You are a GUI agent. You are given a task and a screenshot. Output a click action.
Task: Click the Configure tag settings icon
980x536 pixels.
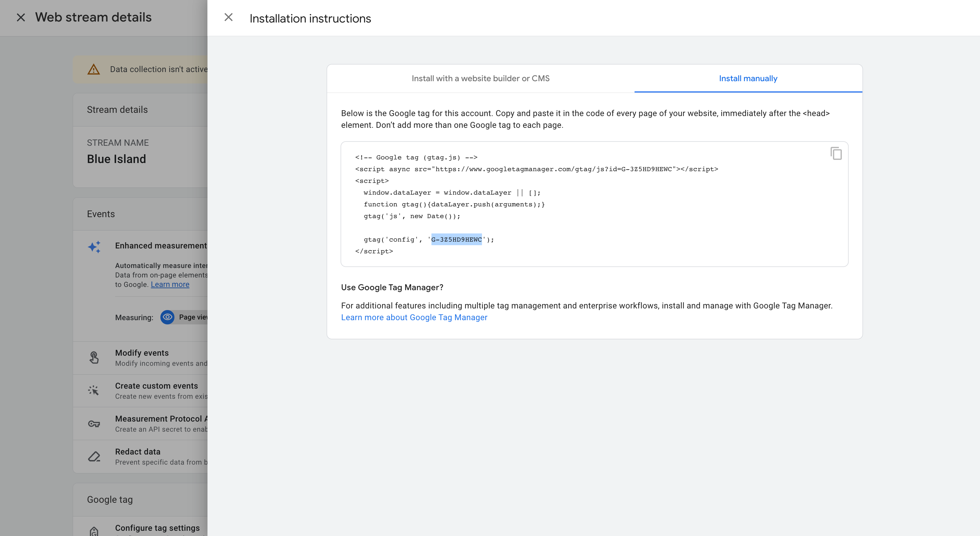(94, 531)
